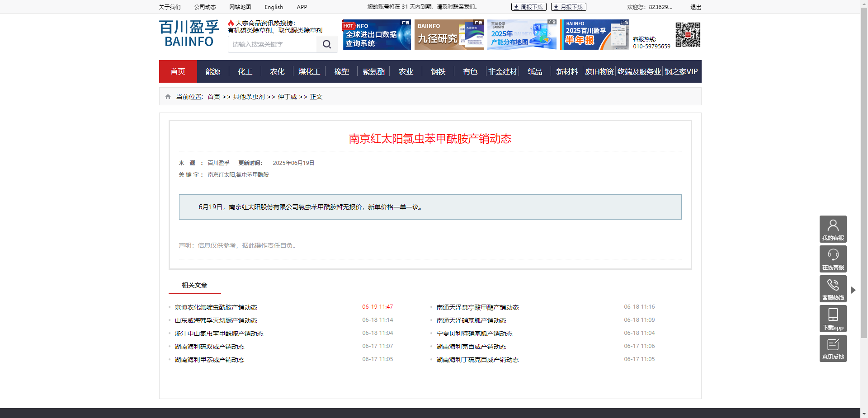Image resolution: width=868 pixels, height=418 pixels.
Task: Click the vertical scrollbar thumb
Action: click(x=864, y=173)
